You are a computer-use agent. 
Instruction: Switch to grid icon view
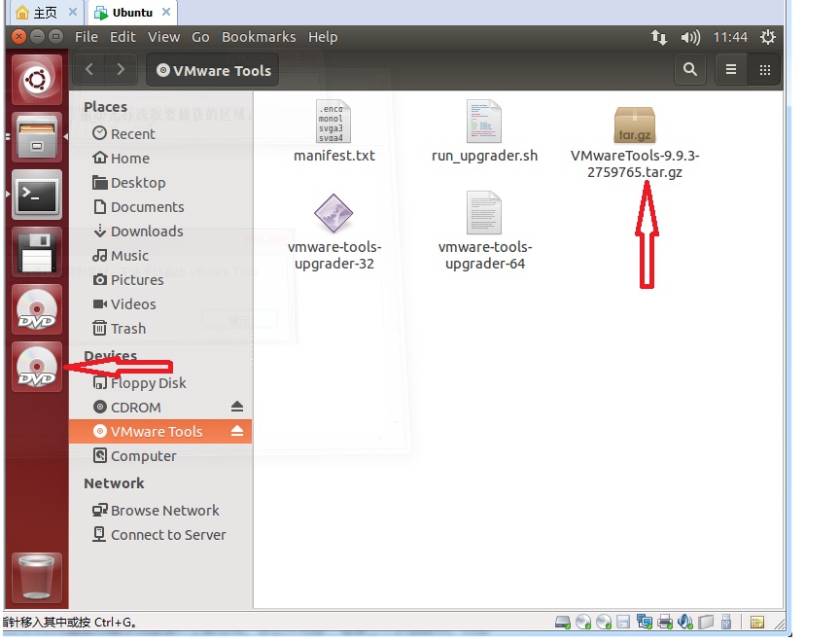click(765, 70)
